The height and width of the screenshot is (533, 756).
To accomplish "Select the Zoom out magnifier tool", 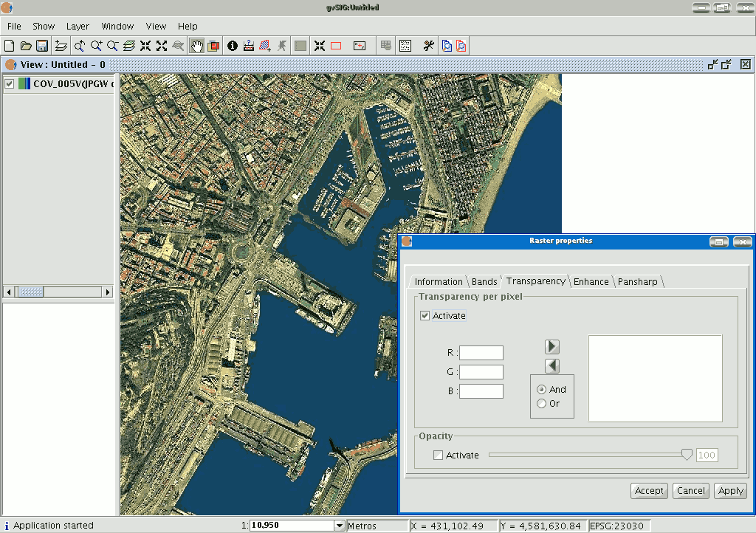I will pos(112,46).
